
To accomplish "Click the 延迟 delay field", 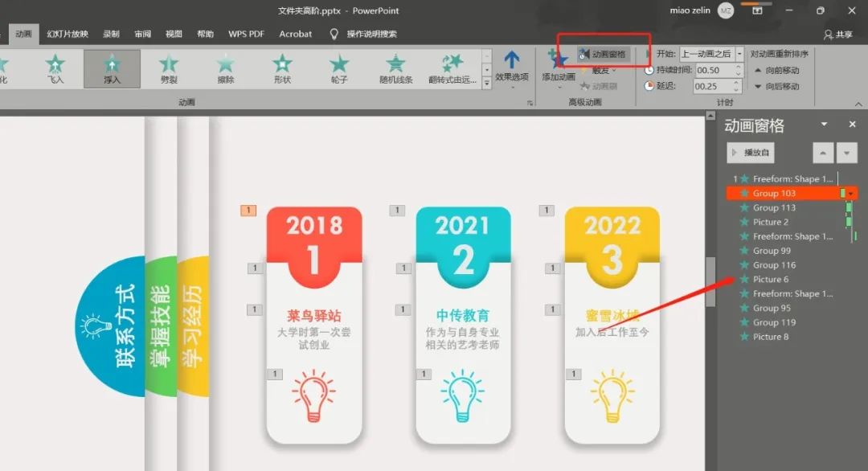I will click(x=712, y=86).
